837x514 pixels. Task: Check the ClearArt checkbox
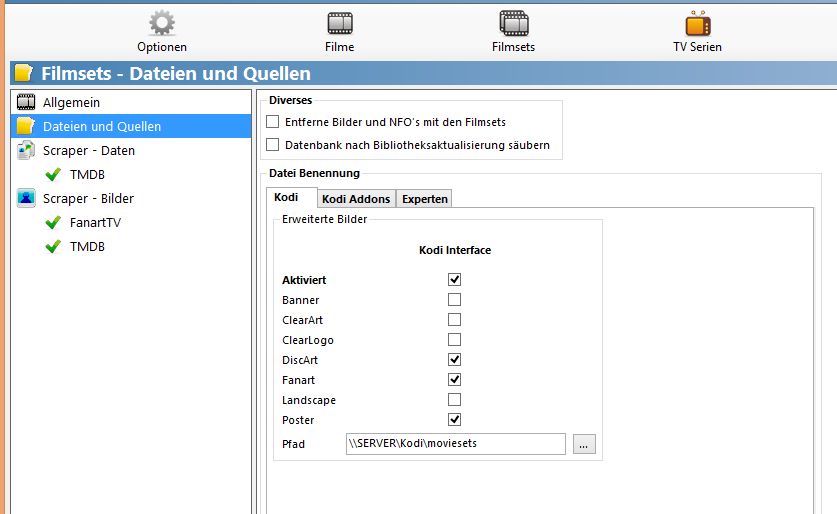tap(454, 319)
